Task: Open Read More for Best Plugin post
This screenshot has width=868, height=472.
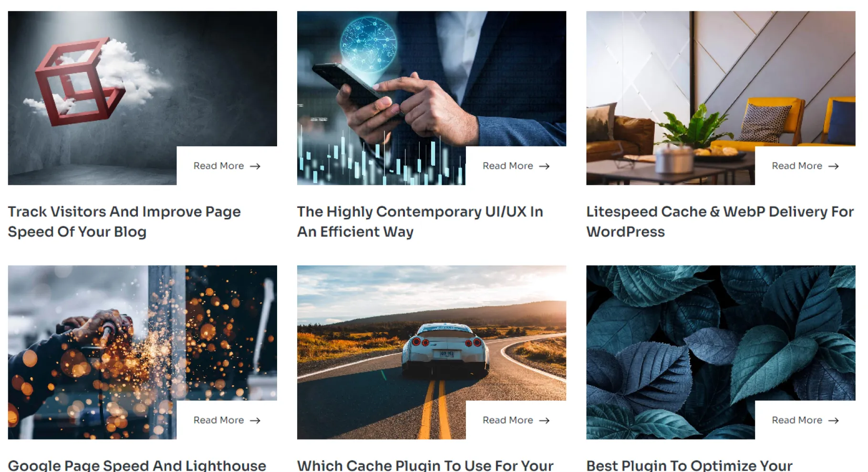Action: coord(805,420)
